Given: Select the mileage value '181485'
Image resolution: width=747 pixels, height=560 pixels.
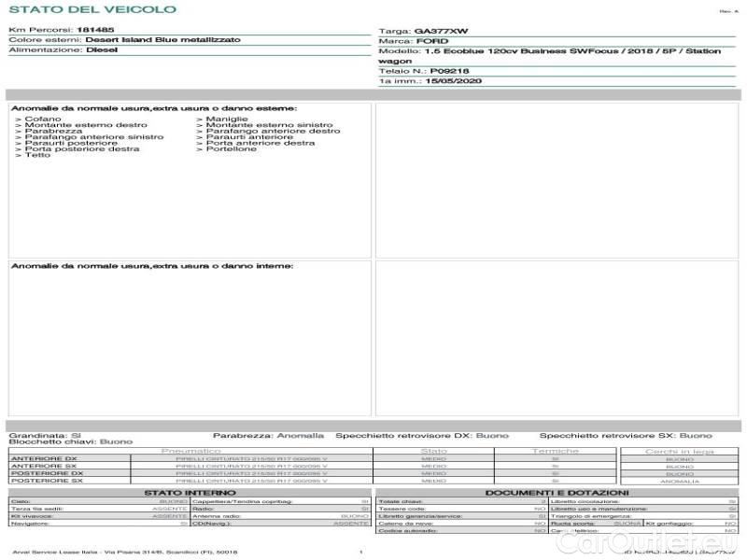Looking at the screenshot, I should (95, 30).
